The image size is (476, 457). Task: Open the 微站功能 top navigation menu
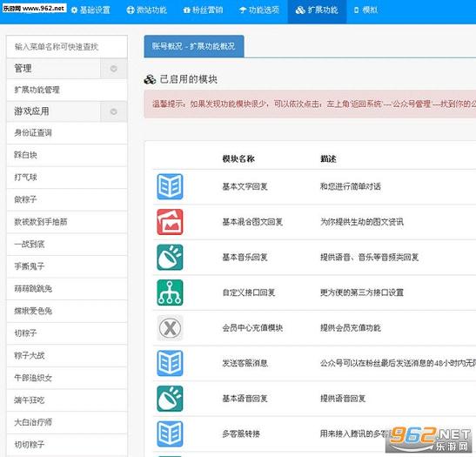point(146,10)
